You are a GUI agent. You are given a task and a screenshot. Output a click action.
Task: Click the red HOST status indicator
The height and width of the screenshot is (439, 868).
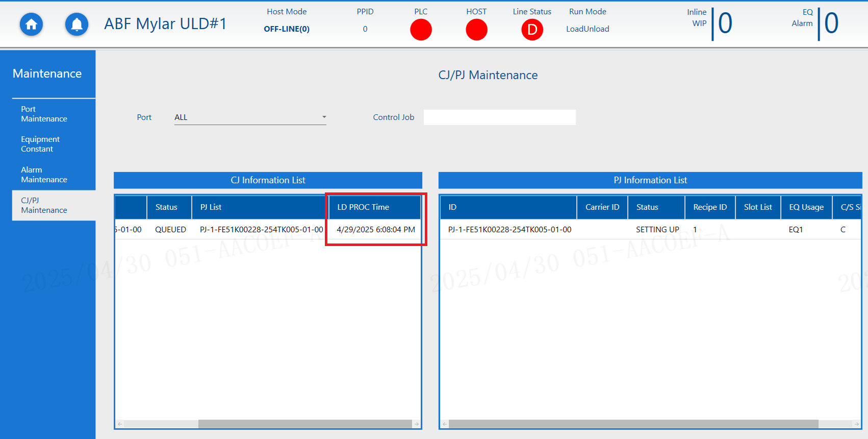(476, 30)
